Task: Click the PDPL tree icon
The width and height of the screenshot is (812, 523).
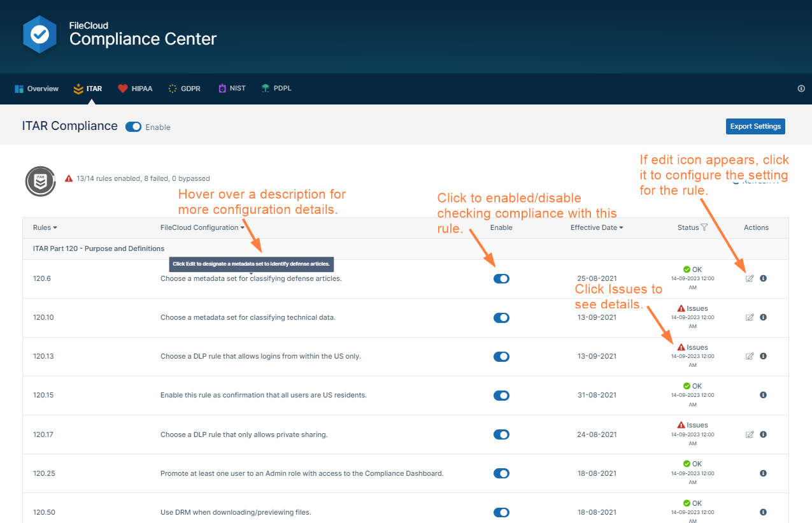Action: (x=264, y=89)
